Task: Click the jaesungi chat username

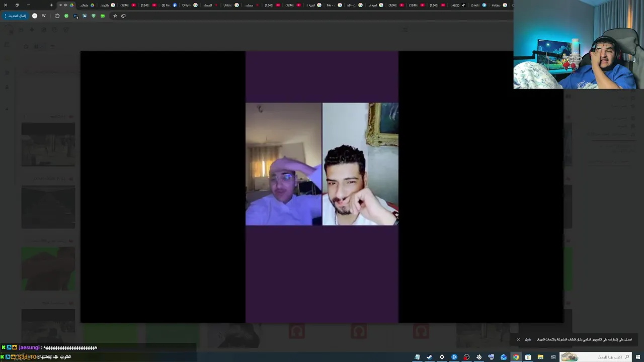Action: pyautogui.click(x=29, y=347)
